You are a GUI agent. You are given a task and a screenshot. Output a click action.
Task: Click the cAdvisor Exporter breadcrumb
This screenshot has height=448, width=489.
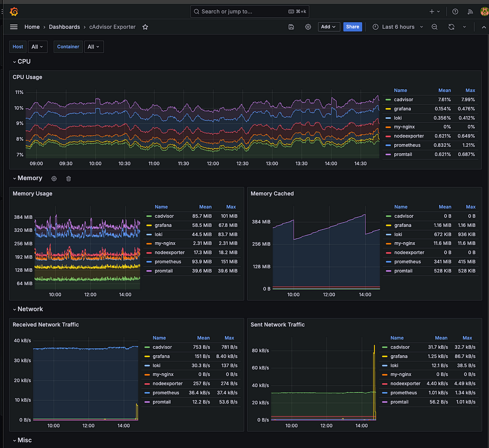(x=112, y=27)
